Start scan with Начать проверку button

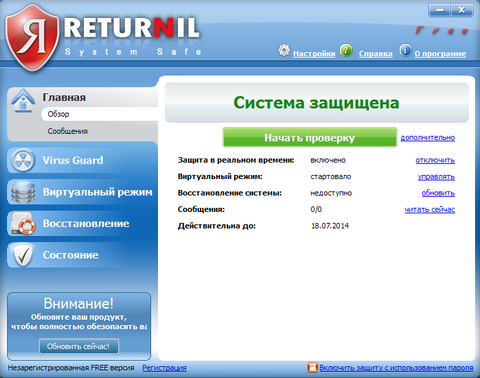click(310, 137)
